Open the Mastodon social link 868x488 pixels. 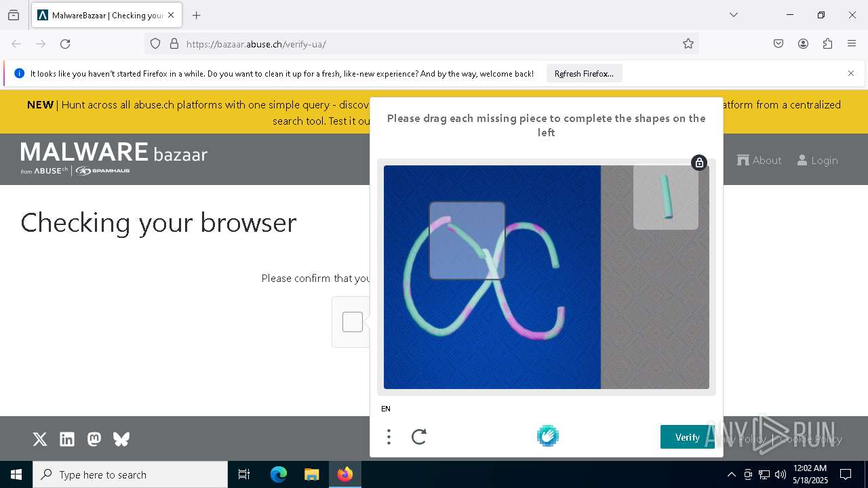click(94, 439)
